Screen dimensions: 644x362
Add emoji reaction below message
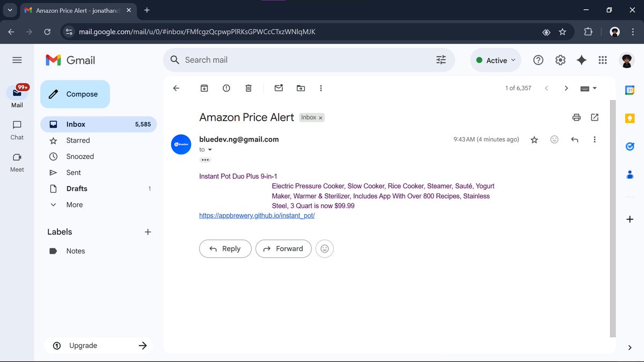[325, 248]
